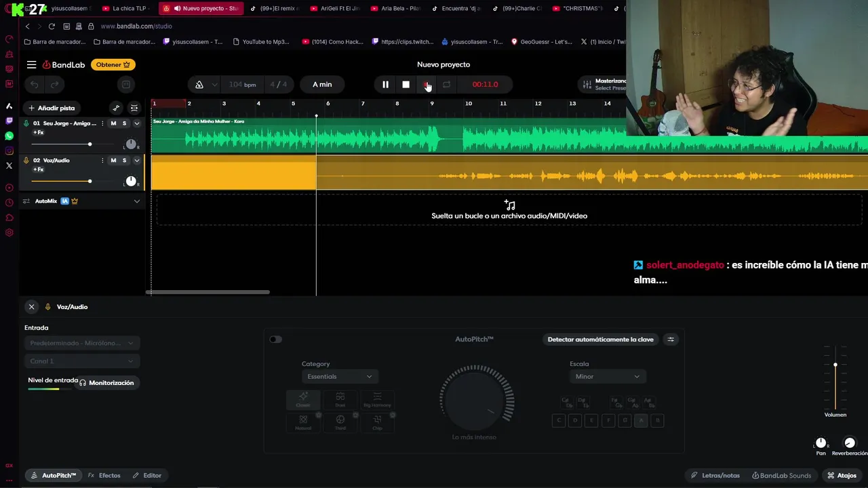Click the Añadir pista button

click(52, 108)
